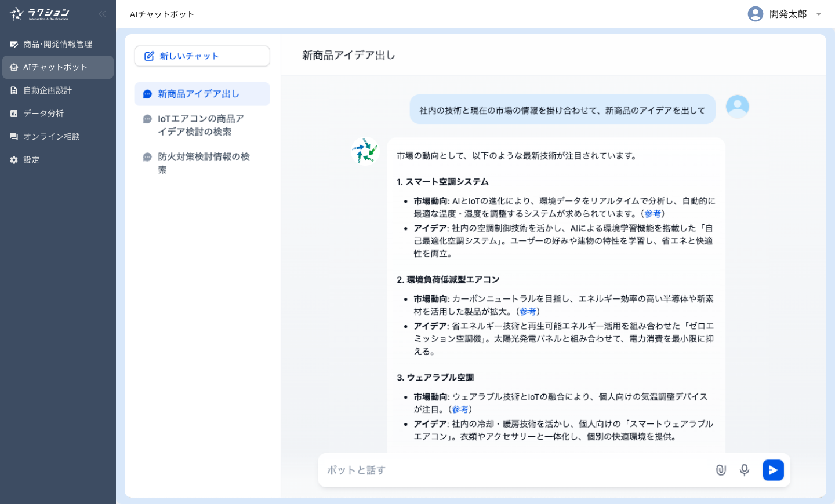Viewport: 835px width, 504px height.
Task: Open オンライン相談 from the sidebar
Action: pos(58,137)
